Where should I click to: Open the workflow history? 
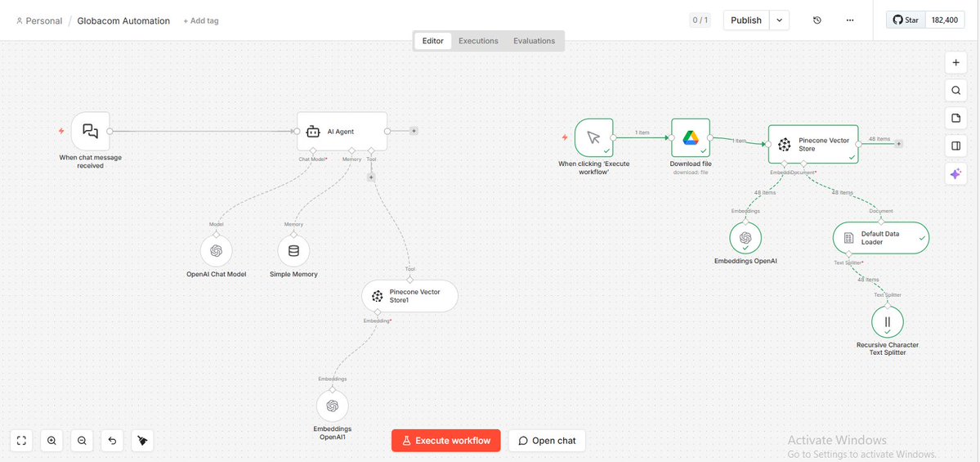point(817,20)
